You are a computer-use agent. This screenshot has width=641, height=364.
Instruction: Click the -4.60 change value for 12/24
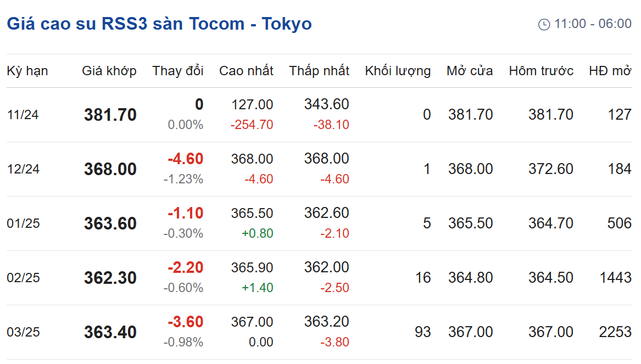[186, 159]
